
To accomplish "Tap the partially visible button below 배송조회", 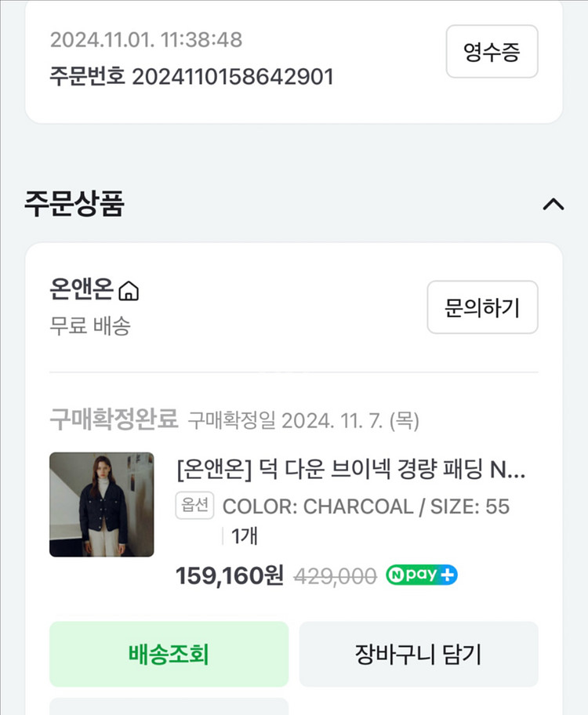I will pyautogui.click(x=169, y=706).
